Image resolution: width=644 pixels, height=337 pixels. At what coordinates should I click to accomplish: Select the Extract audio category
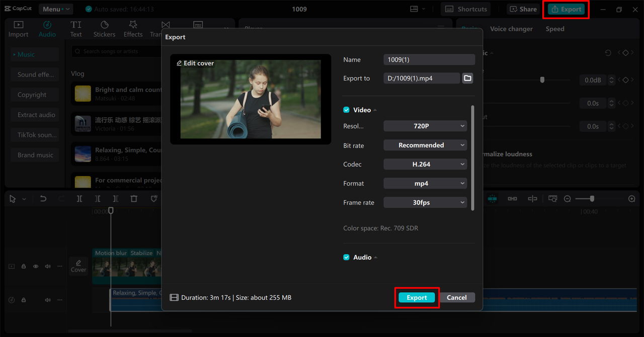point(35,115)
